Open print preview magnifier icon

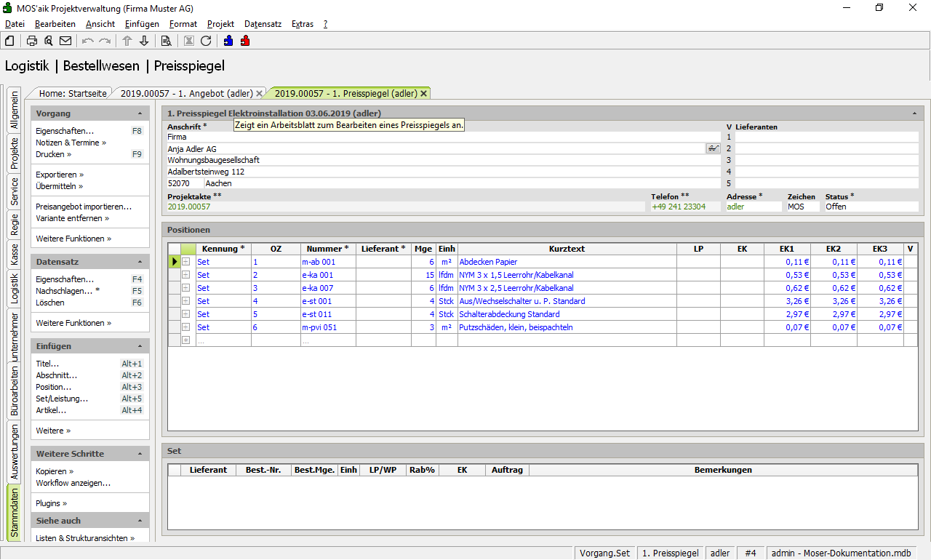click(x=49, y=41)
